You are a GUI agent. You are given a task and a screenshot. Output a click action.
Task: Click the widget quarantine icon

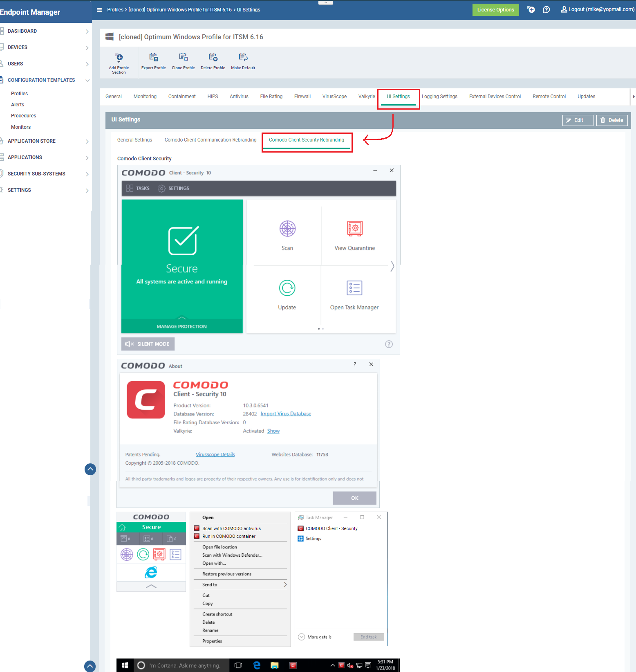click(x=159, y=554)
